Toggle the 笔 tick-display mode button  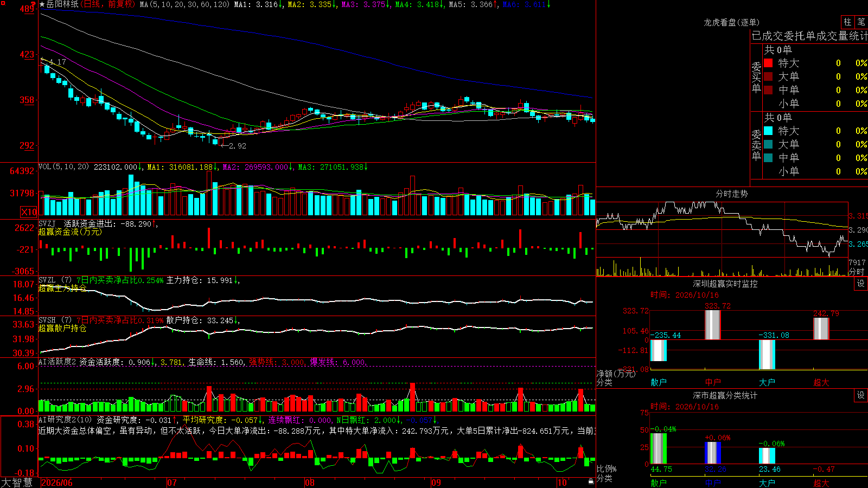pyautogui.click(x=861, y=22)
